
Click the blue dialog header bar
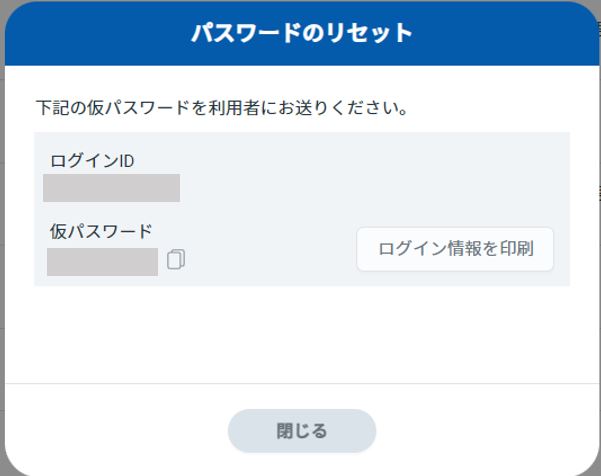click(x=302, y=33)
